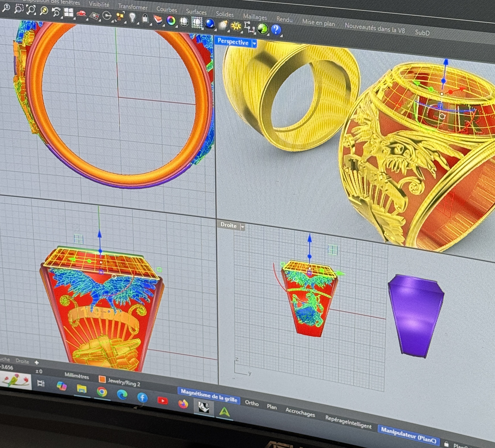495x448 pixels.
Task: Toggle Ortho mode in status bar
Action: tap(252, 403)
